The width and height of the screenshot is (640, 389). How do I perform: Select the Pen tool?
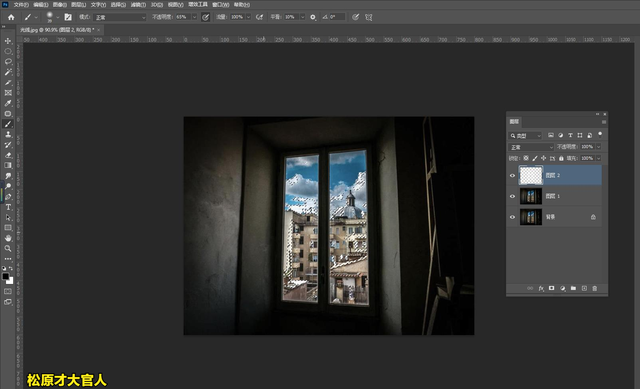(x=8, y=197)
